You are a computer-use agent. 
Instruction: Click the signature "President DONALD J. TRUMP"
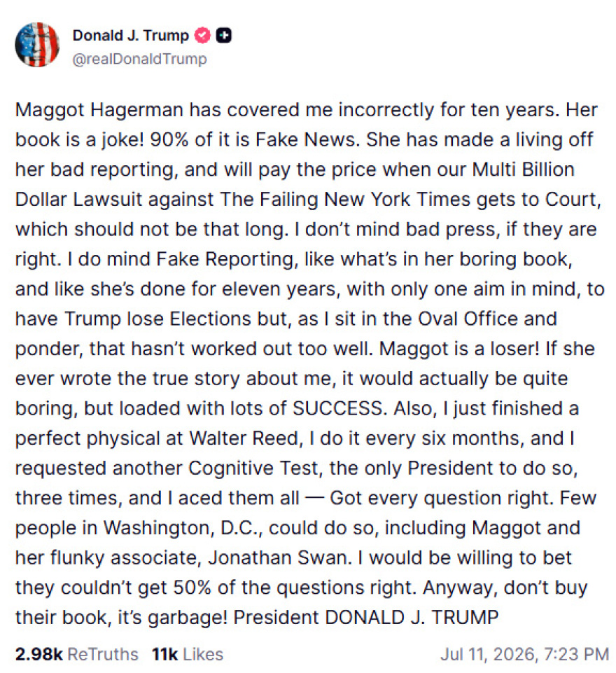(x=366, y=618)
